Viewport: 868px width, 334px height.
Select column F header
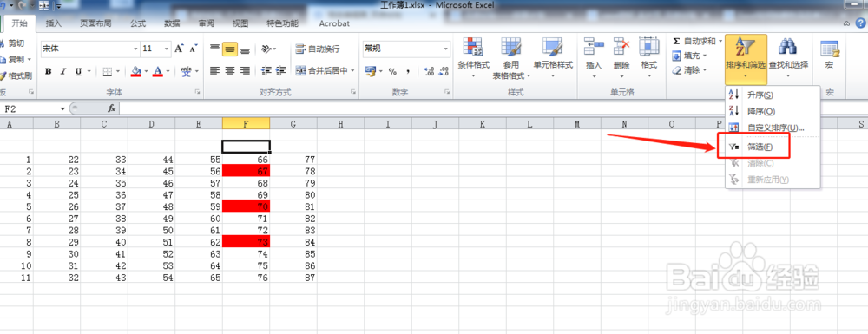tap(246, 124)
